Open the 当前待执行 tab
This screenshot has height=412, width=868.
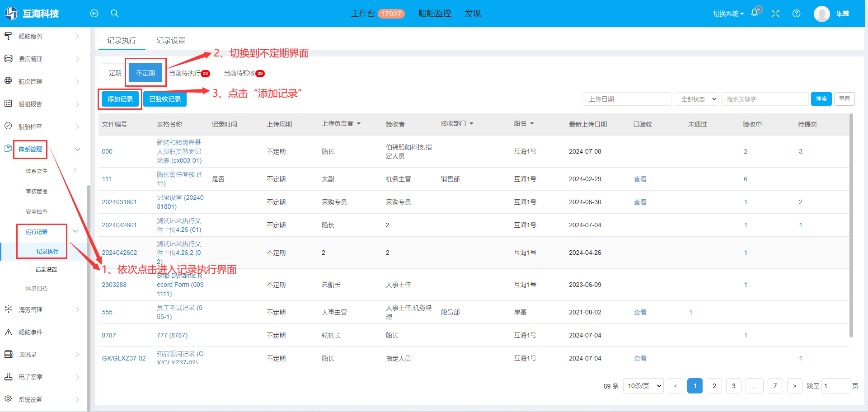click(x=189, y=73)
